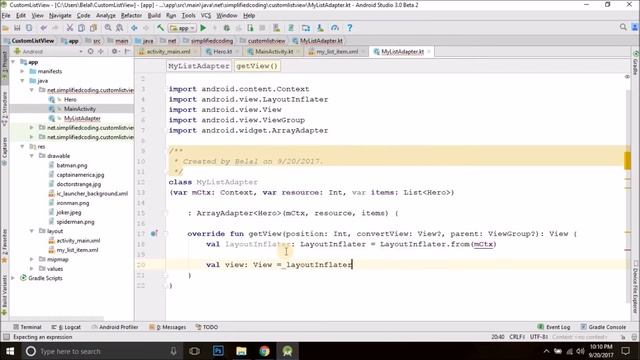Click the tool window toggle in status bar corner
The height and width of the screenshot is (360, 640).
6,337
